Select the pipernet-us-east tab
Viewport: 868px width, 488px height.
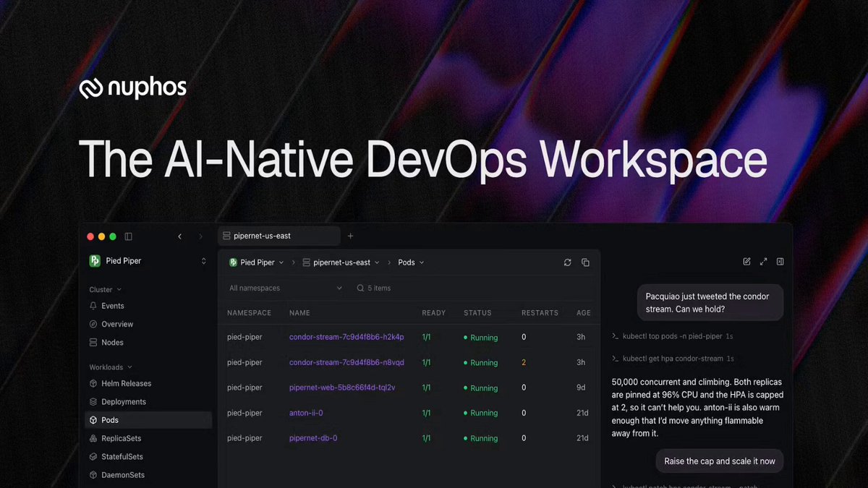coord(279,236)
